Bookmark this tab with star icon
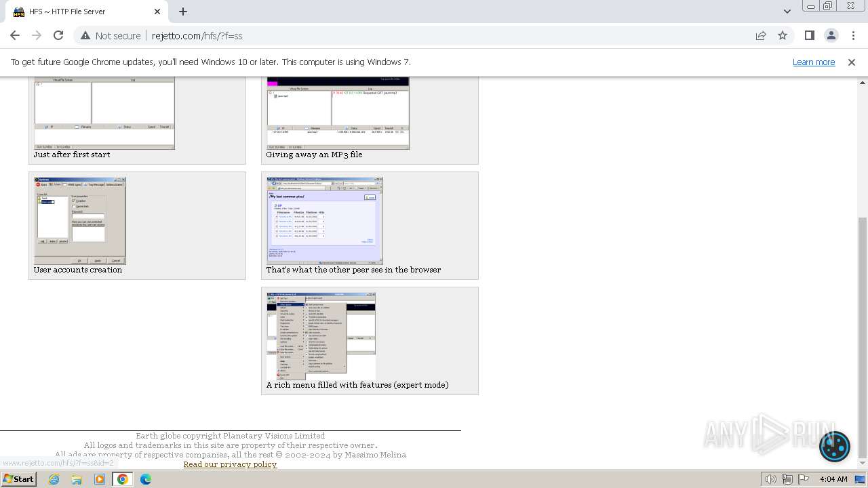This screenshot has width=868, height=488. click(783, 35)
